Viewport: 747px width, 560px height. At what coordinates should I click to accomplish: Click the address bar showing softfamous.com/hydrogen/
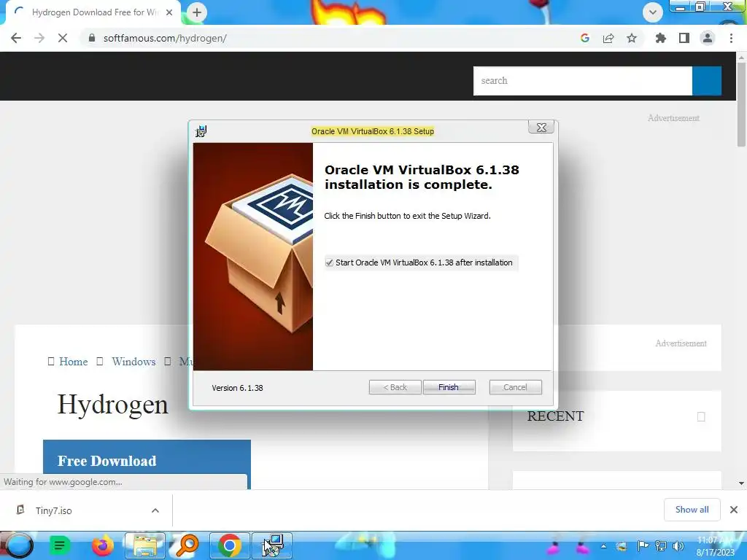coord(329,38)
